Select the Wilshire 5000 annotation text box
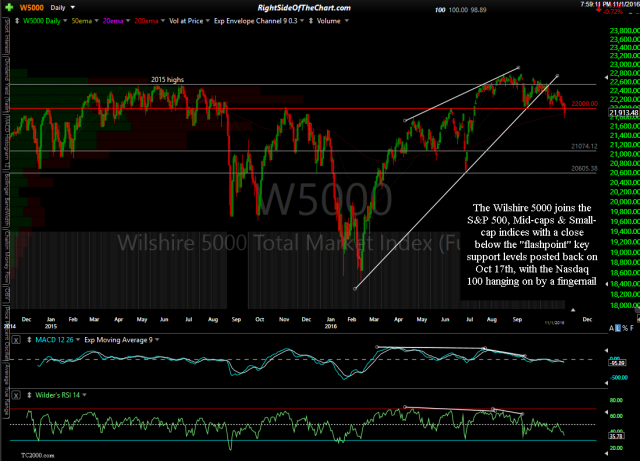This screenshot has height=461, width=640. [532, 245]
